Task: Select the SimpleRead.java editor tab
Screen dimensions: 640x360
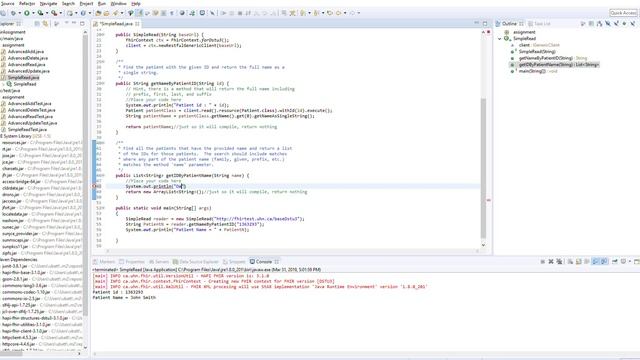Action: (x=116, y=24)
